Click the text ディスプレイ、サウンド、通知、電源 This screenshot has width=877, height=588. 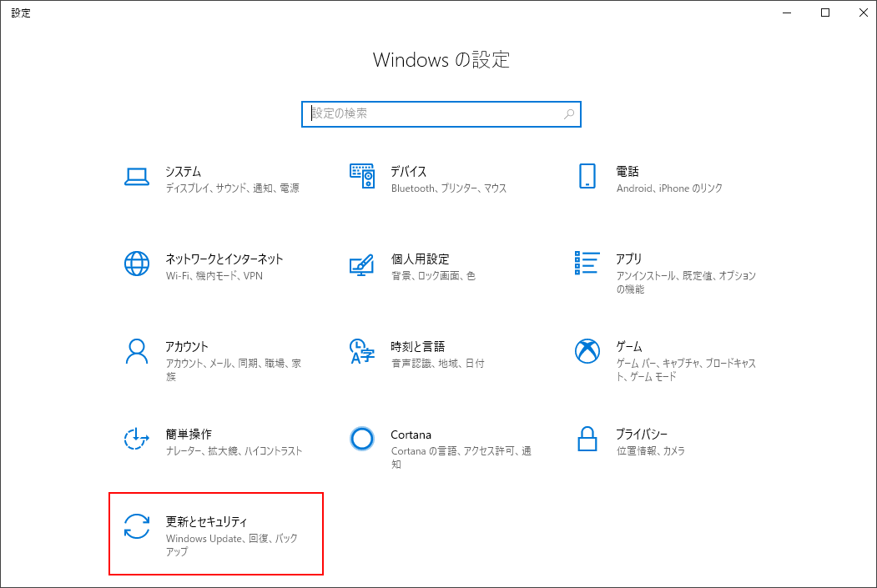[232, 188]
